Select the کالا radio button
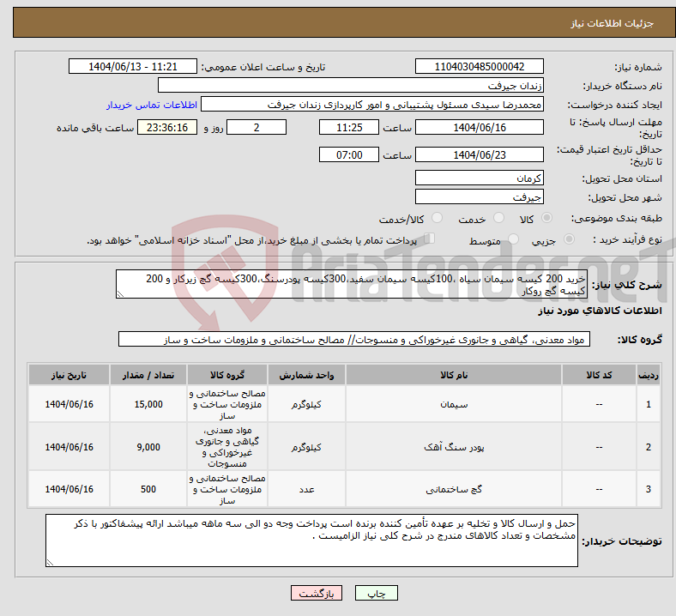Image resolution: width=676 pixels, height=616 pixels. pyautogui.click(x=546, y=218)
